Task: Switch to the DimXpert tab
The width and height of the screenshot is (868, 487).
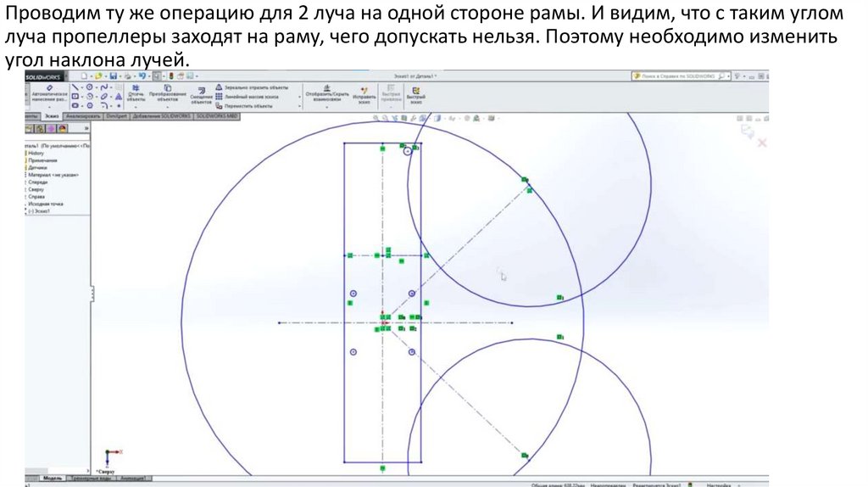Action: 116,115
